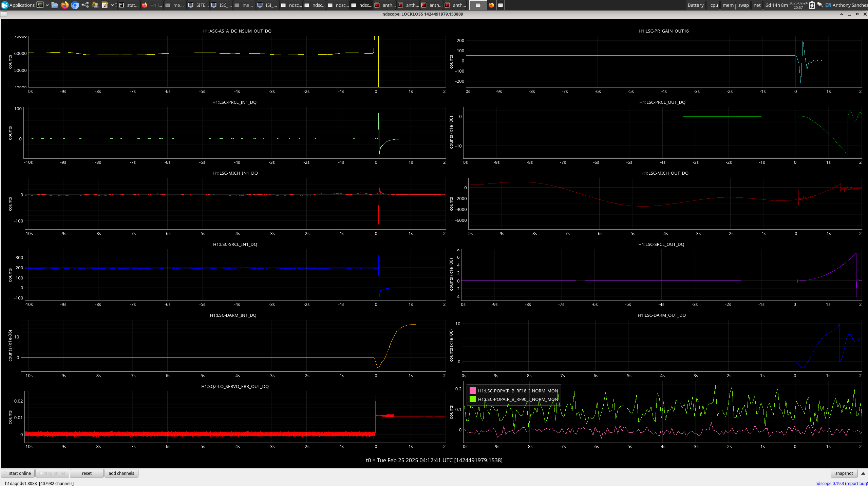Viewport: 868px width, 486px height.
Task: Click the H1:LSC-DARM_OUT_DQ plot title
Action: [662, 315]
